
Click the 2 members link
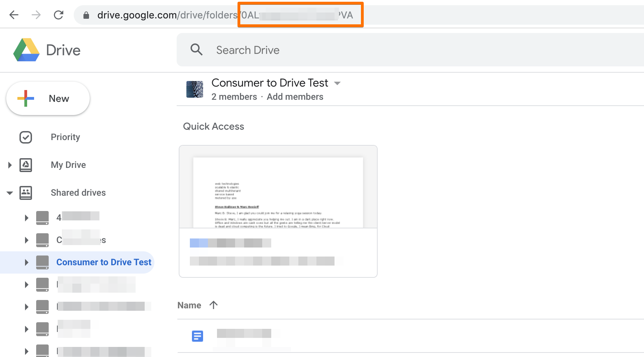coord(234,97)
